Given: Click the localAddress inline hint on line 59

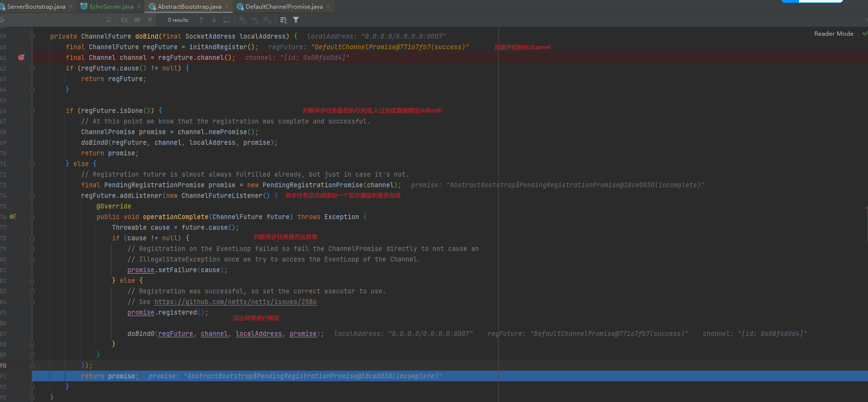Looking at the screenshot, I should pos(377,36).
